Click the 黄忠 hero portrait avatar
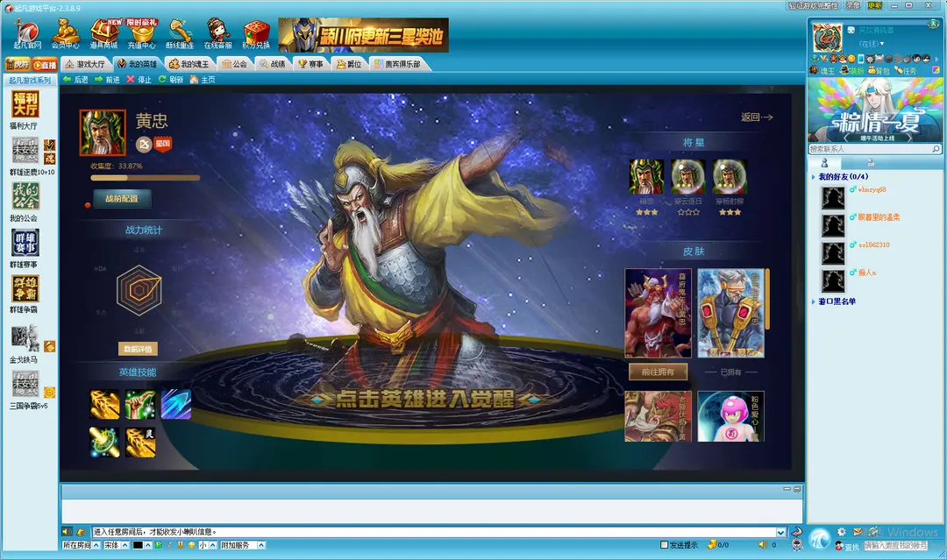947x560 pixels. [x=103, y=132]
